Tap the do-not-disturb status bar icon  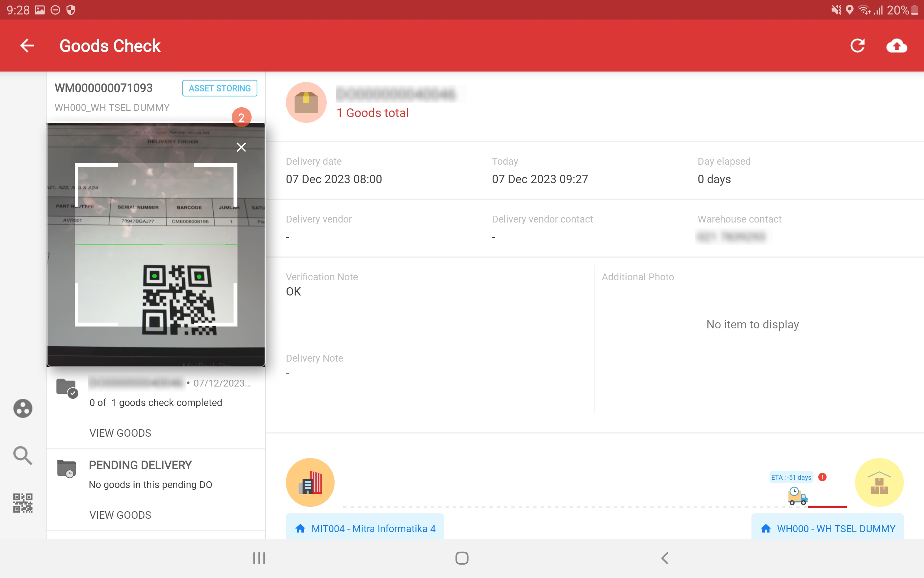(x=55, y=10)
